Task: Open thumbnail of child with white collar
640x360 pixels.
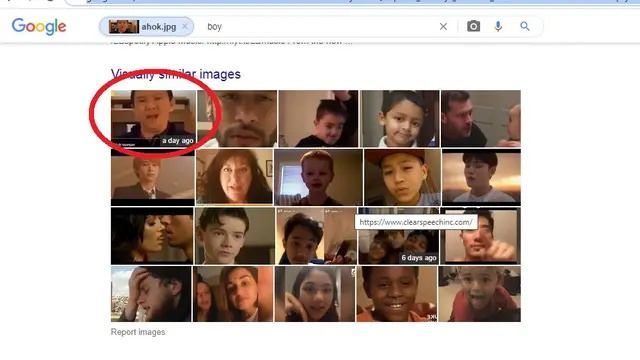Action: click(400, 119)
